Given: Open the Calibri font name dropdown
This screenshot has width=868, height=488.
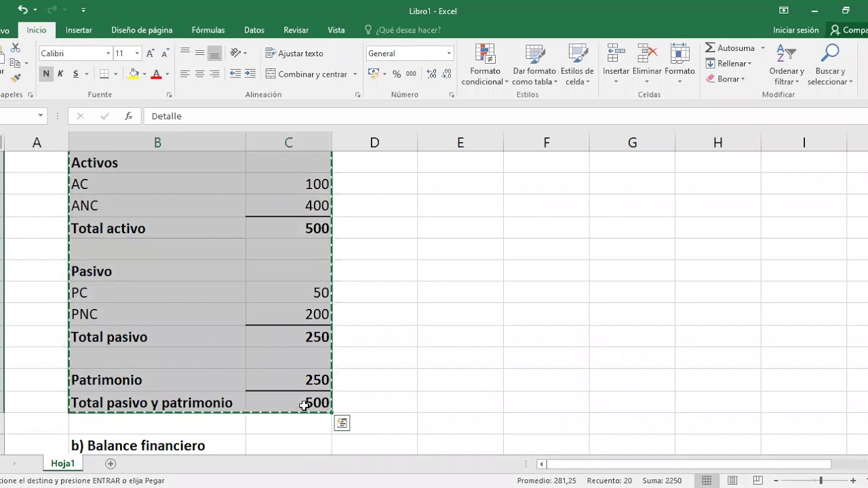Looking at the screenshot, I should (108, 54).
